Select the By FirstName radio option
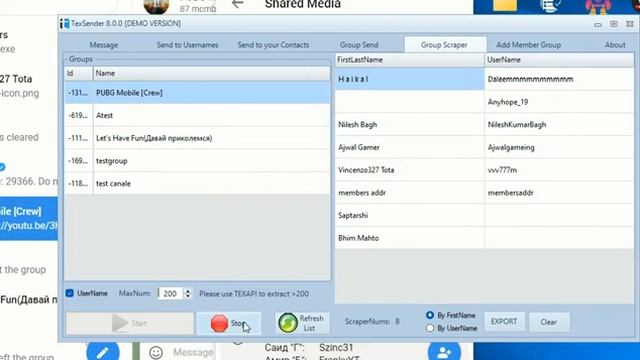640x360 pixels. click(430, 315)
